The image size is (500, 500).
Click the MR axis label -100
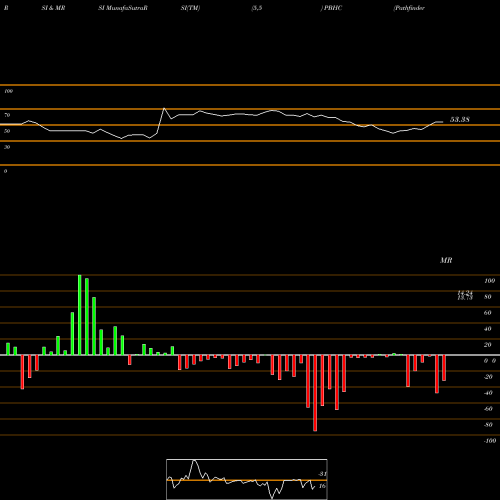[x=490, y=441]
